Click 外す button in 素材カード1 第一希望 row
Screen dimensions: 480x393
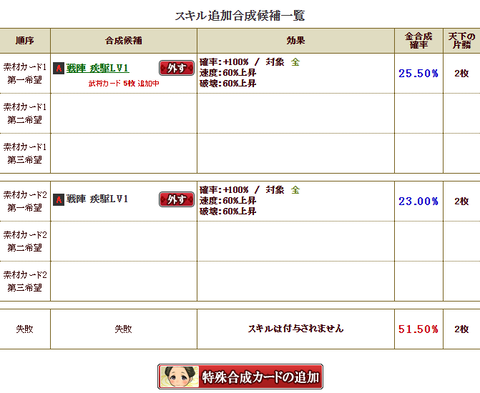(176, 68)
